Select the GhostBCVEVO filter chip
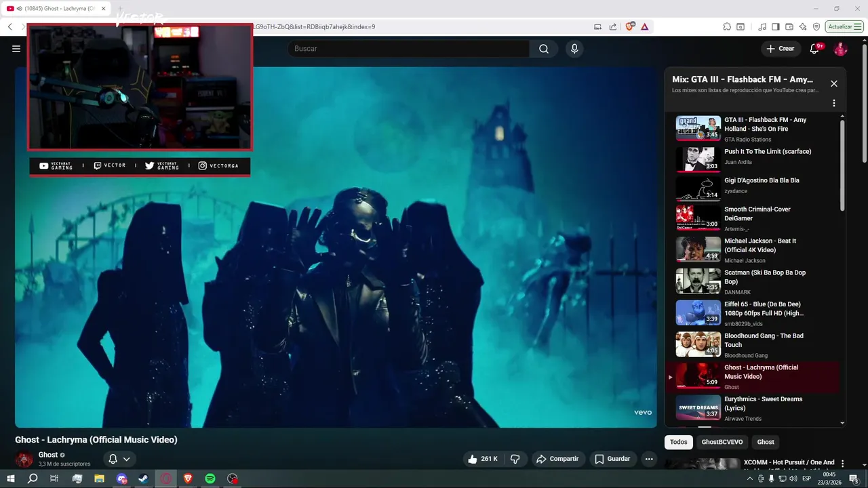Viewport: 868px width, 488px height. [722, 442]
